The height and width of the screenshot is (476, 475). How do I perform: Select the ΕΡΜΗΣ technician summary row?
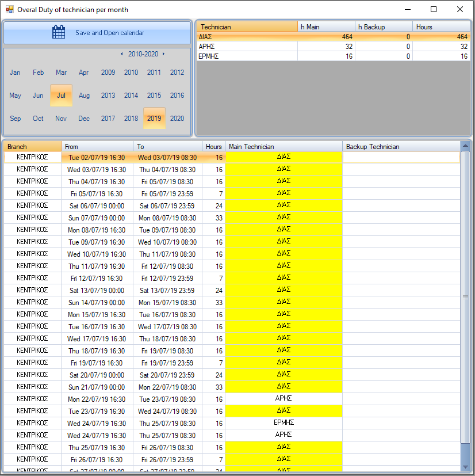[247, 56]
